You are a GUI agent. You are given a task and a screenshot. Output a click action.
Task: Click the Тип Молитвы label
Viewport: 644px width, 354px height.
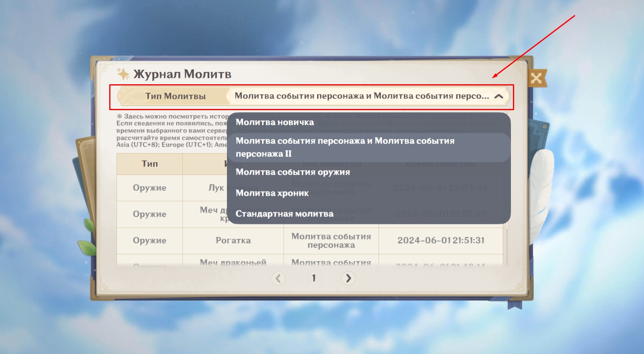(x=176, y=96)
